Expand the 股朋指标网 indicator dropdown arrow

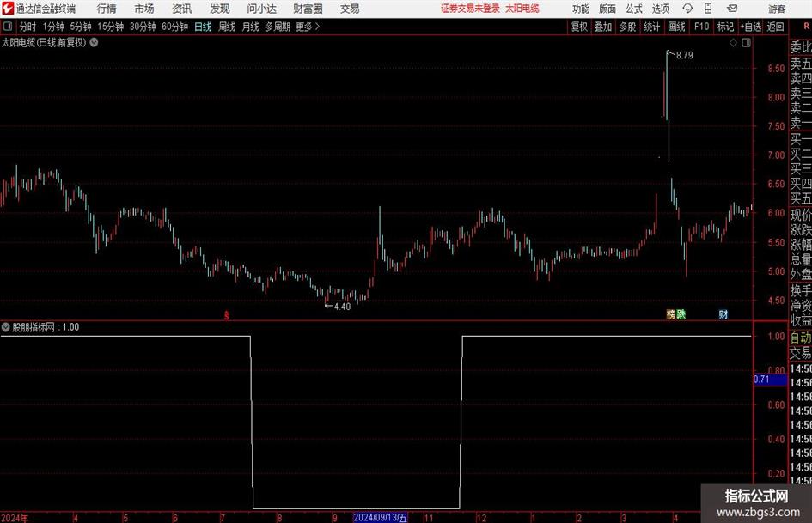6,327
